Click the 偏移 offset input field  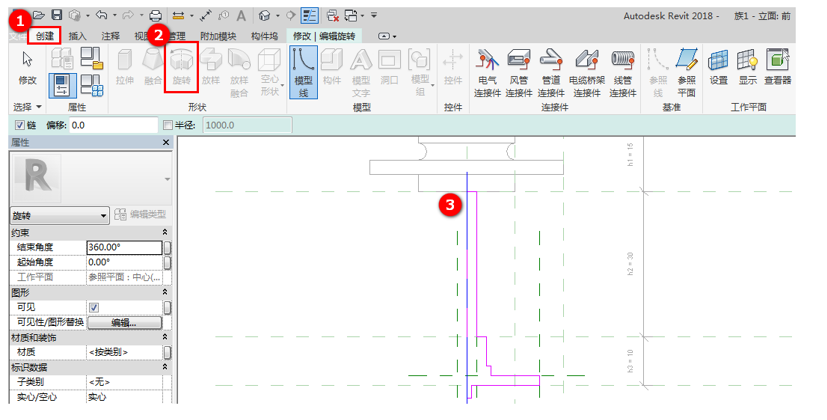click(113, 125)
